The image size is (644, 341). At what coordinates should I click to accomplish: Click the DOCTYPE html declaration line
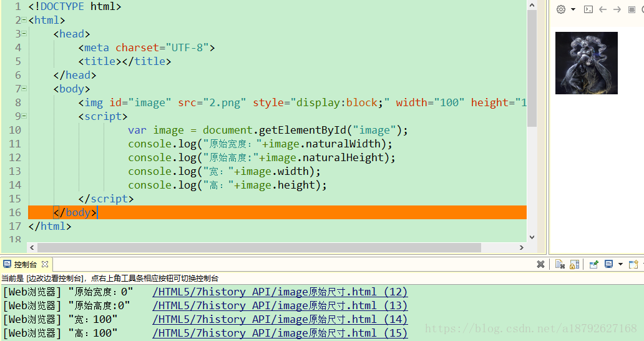tap(75, 7)
